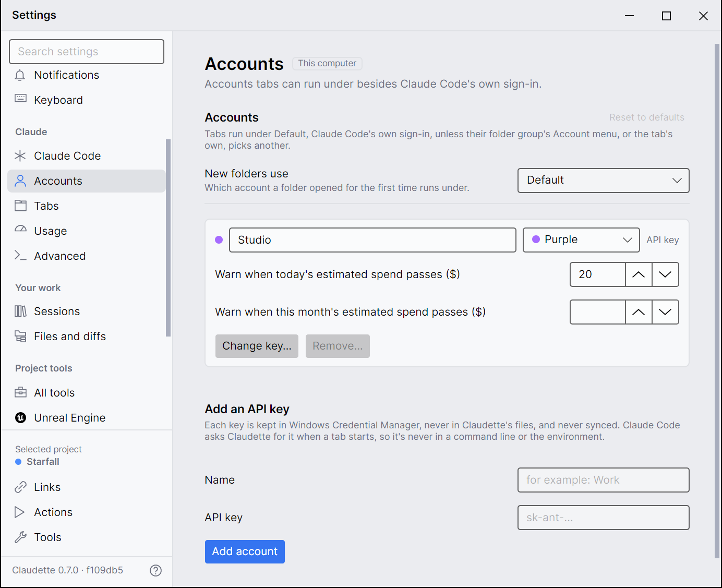722x588 pixels.
Task: Click the blue Starfall project dot
Action: [x=18, y=462]
